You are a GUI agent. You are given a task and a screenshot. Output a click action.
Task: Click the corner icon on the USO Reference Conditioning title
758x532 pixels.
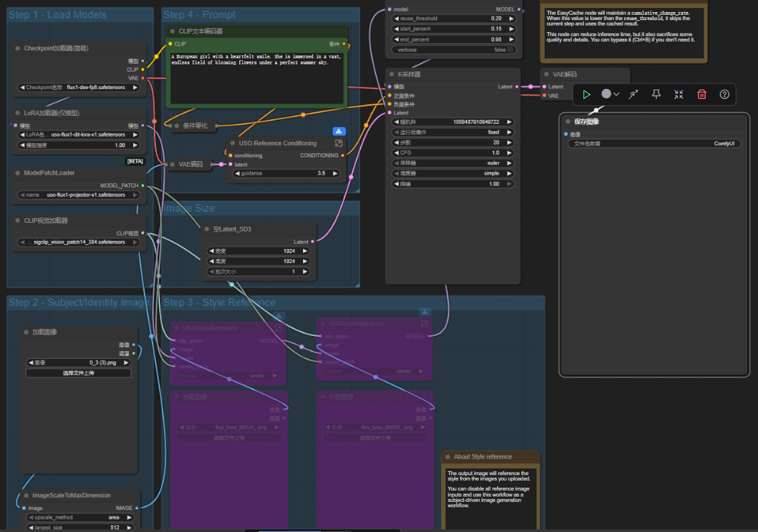[x=339, y=143]
